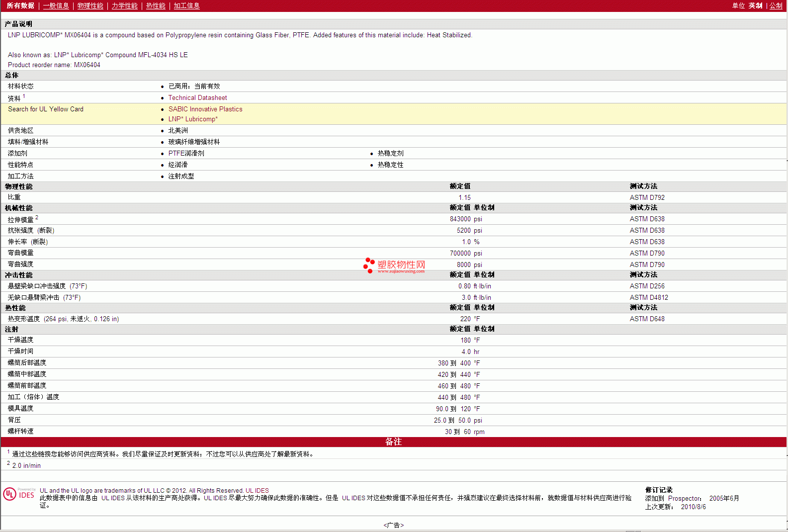The width and height of the screenshot is (788, 532).
Task: Click the 北美洲 availability entry
Action: tap(178, 131)
